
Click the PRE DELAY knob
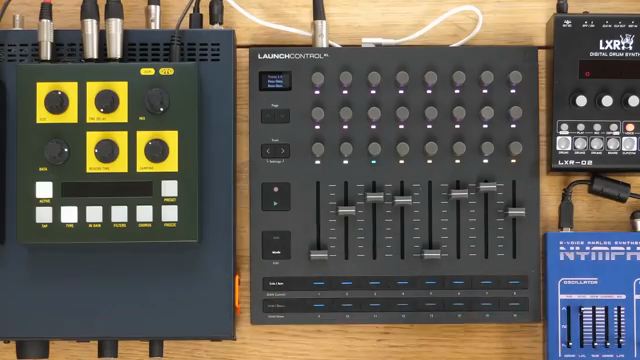(107, 101)
